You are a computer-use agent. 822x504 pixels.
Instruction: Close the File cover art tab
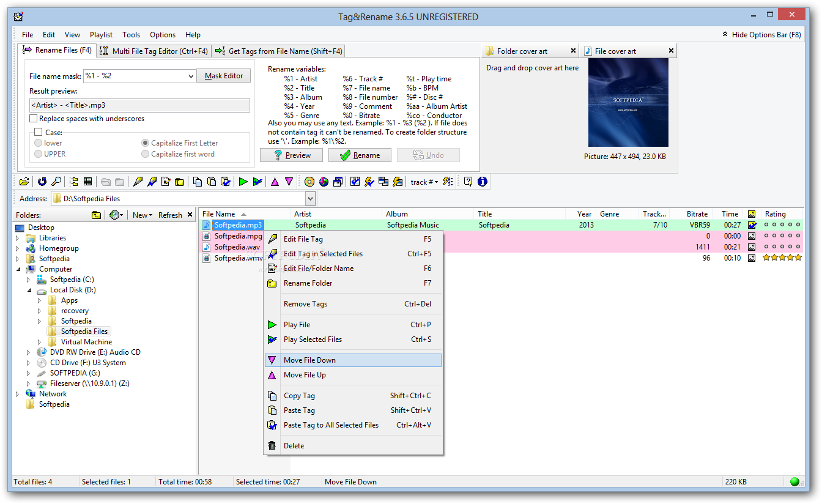(671, 51)
